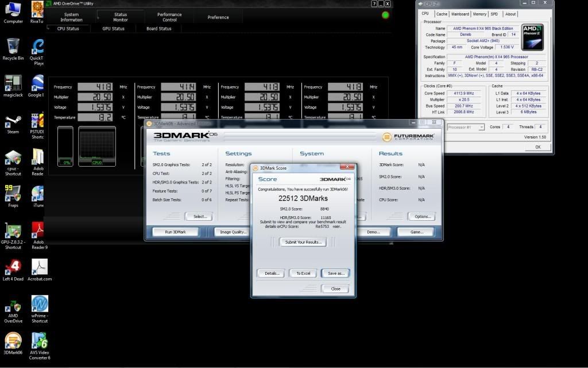Click the first core Temperature readout
The width and height of the screenshot is (588, 368).
(x=95, y=117)
